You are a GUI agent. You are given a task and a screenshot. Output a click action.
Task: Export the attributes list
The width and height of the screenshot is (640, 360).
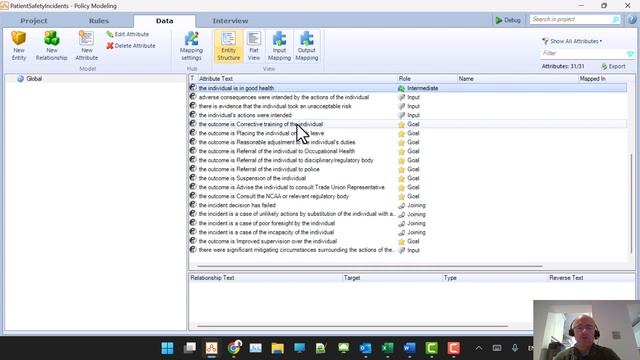[x=613, y=66]
